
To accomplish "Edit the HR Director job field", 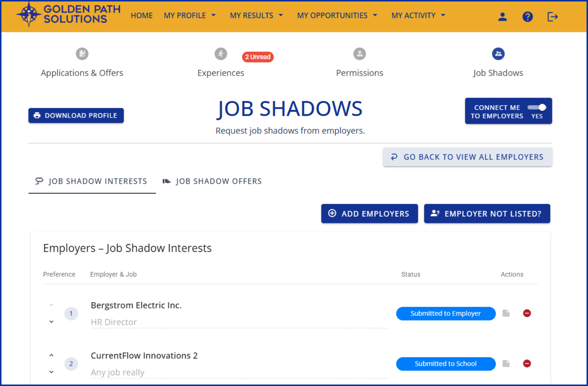I will [x=239, y=322].
